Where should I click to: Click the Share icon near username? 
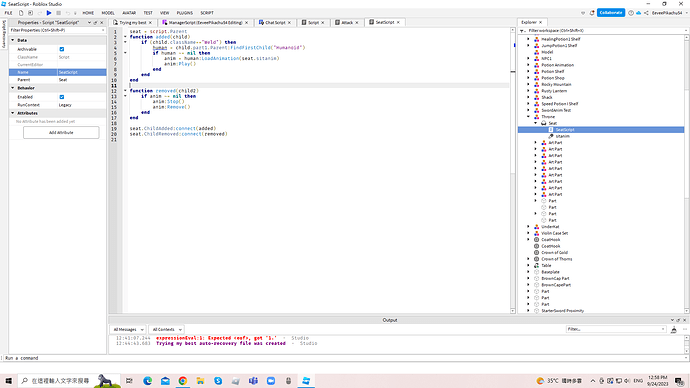(646, 13)
